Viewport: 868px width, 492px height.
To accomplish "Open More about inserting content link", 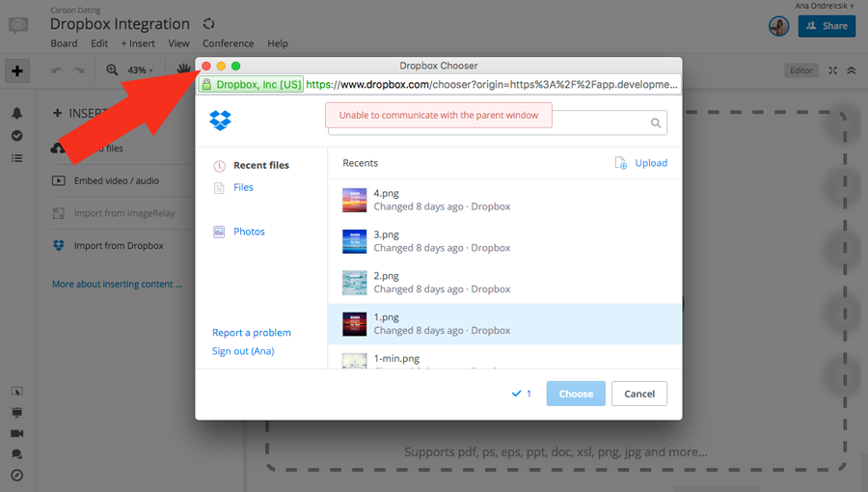I will 117,284.
